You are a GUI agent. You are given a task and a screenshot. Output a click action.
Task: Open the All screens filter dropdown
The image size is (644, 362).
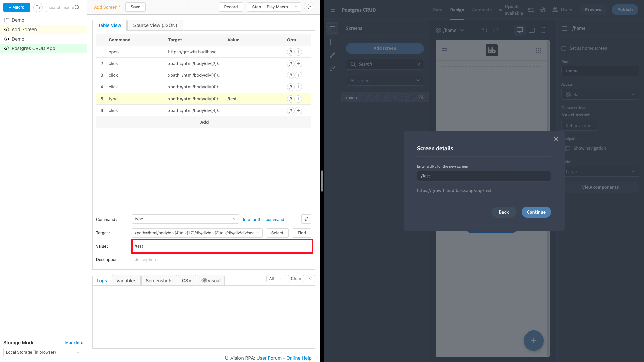point(385,80)
